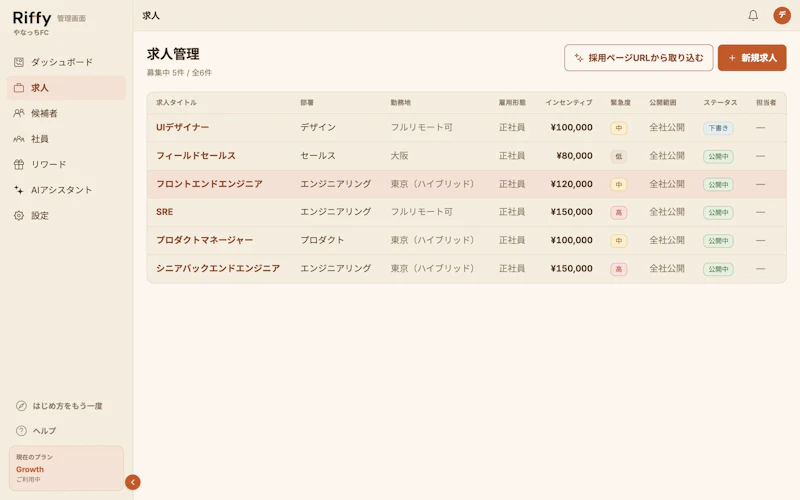
Task: Open the 設定 menu item
Action: (x=66, y=215)
